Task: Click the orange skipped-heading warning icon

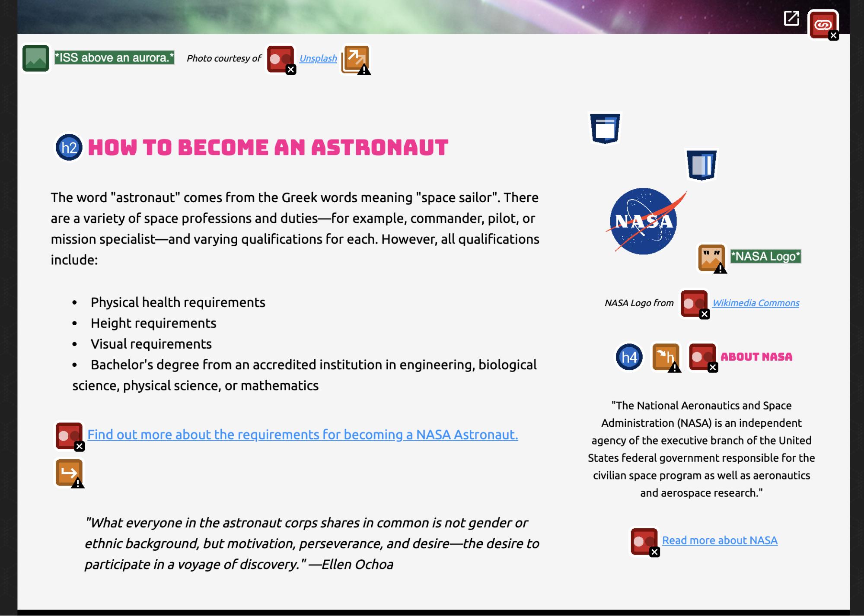Action: 666,357
